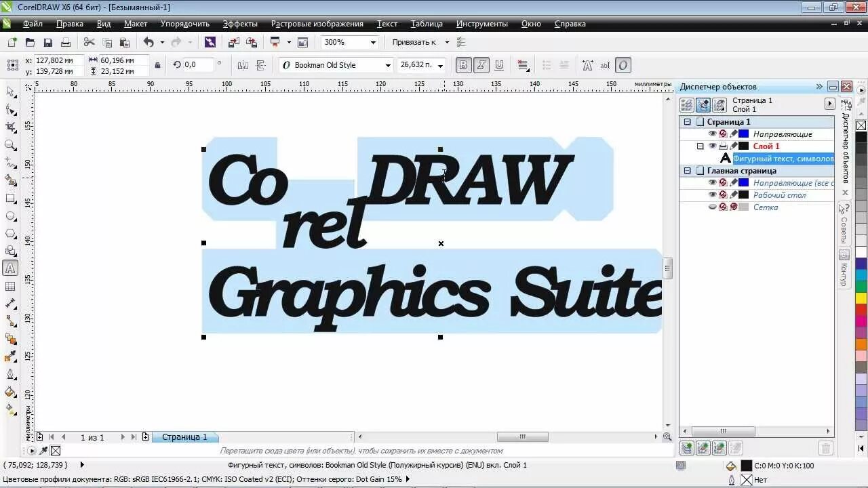This screenshot has height=488, width=868.
Task: Collapse the Слой 1 tree node
Action: point(701,146)
